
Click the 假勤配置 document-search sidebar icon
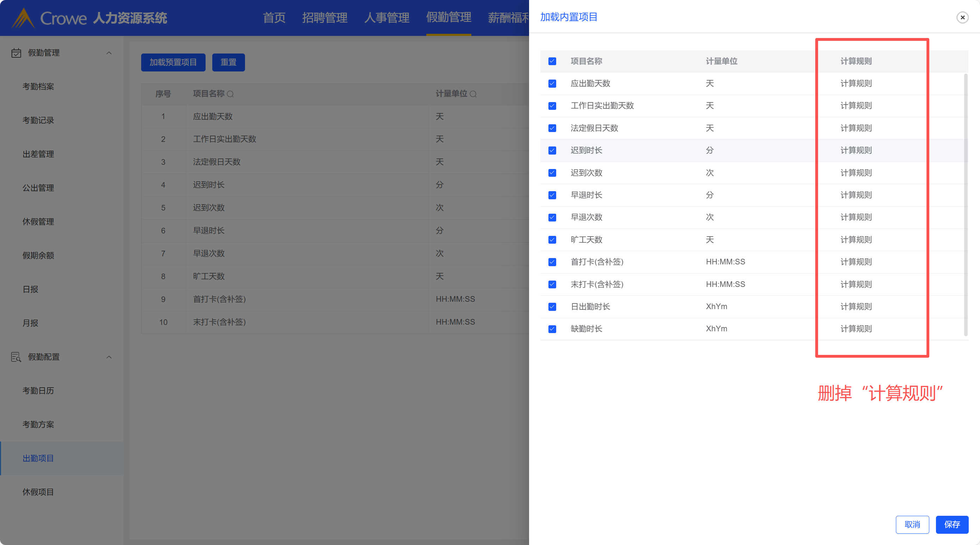(16, 357)
